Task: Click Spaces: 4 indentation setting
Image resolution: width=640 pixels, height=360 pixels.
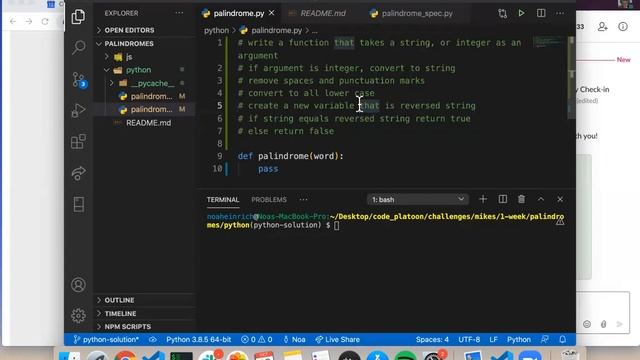Action: (x=432, y=339)
